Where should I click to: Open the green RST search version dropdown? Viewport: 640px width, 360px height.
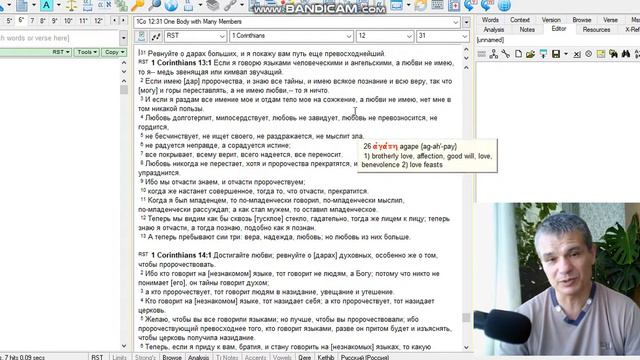tap(61, 52)
